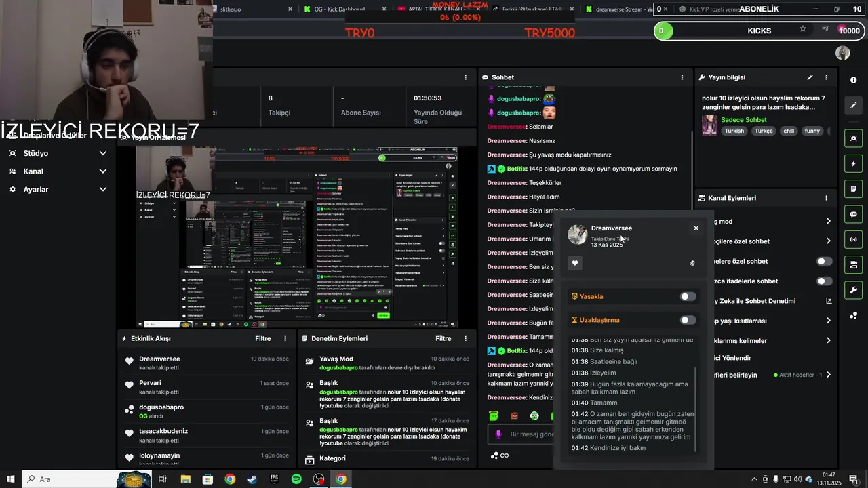Viewport: 868px width, 488px height.
Task: Close the Dreamversee user popup
Action: click(696, 228)
